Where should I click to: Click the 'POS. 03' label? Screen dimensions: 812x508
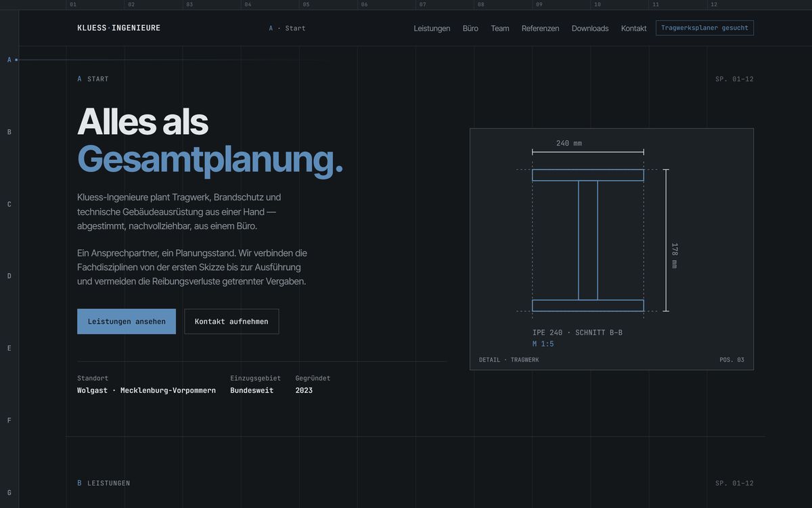[x=731, y=360]
